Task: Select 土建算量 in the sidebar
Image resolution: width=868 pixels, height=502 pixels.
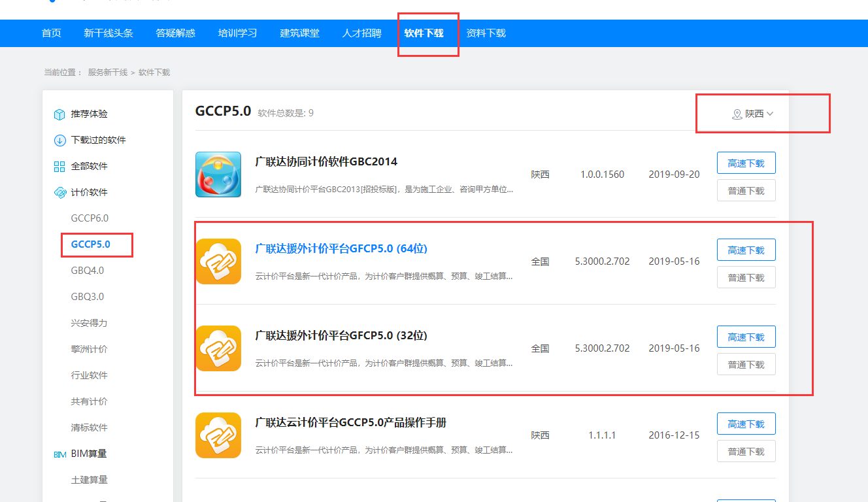Action: 90,480
